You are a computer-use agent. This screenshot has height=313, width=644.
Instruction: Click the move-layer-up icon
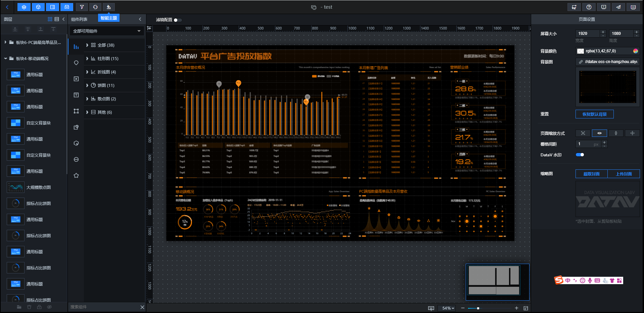pos(41,29)
